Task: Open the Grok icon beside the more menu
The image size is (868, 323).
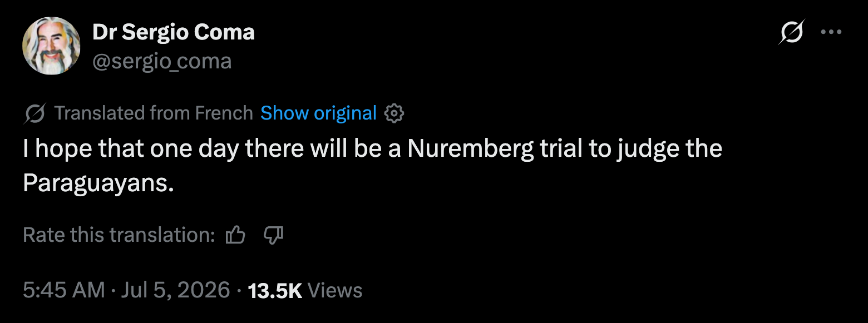Action: click(792, 32)
